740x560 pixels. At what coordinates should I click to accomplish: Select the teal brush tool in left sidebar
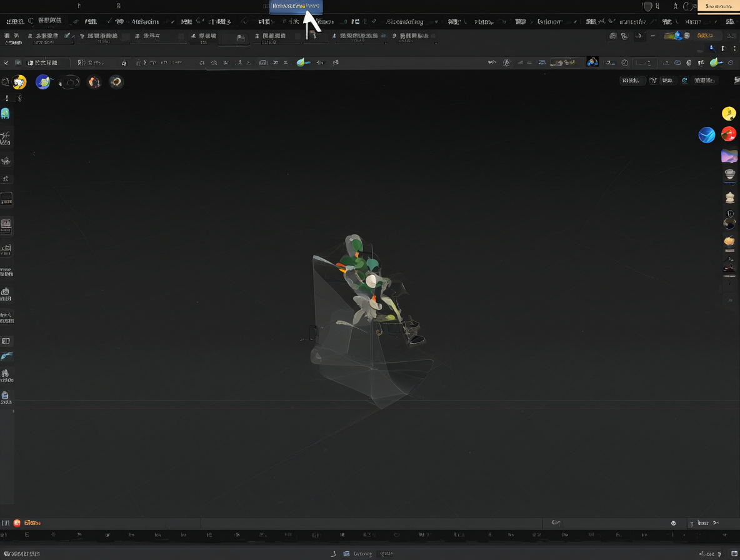pyautogui.click(x=7, y=356)
